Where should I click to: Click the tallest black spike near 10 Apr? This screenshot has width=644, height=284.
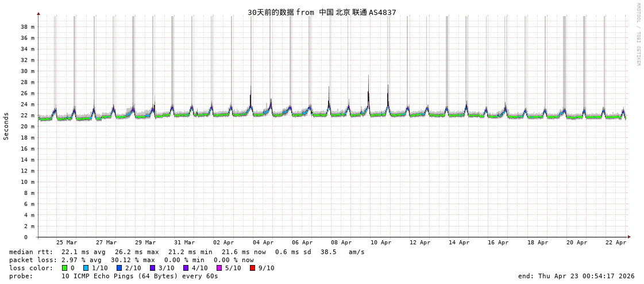(368, 94)
